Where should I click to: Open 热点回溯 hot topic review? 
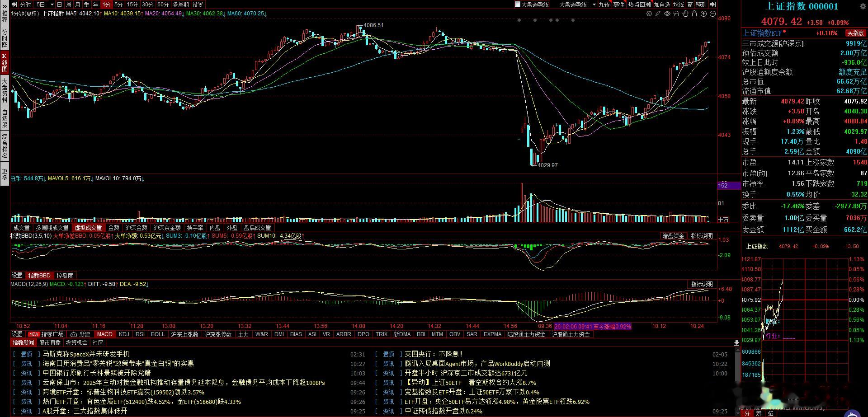[640, 5]
